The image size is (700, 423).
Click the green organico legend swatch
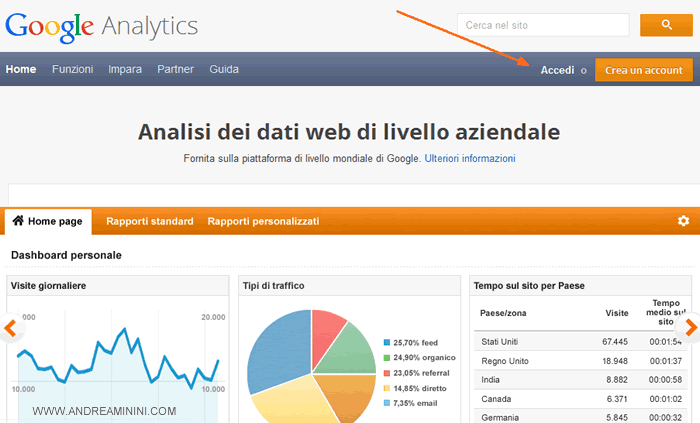coord(387,358)
